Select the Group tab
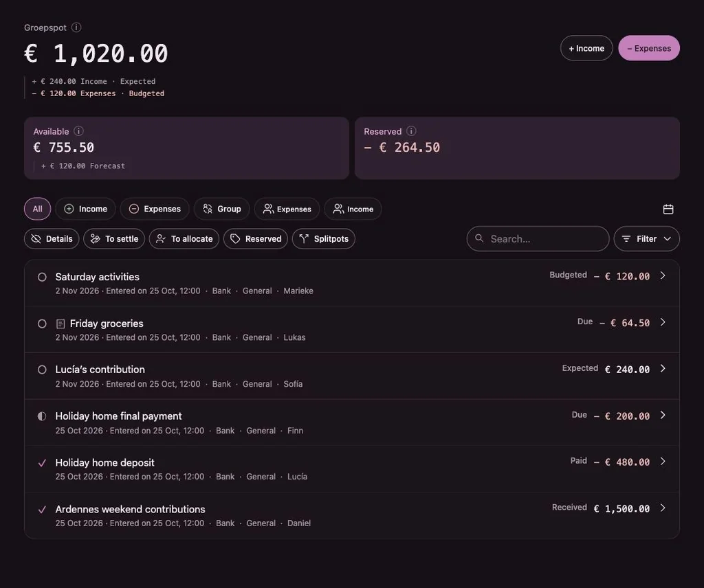Viewport: 704px width, 588px height. pos(222,209)
